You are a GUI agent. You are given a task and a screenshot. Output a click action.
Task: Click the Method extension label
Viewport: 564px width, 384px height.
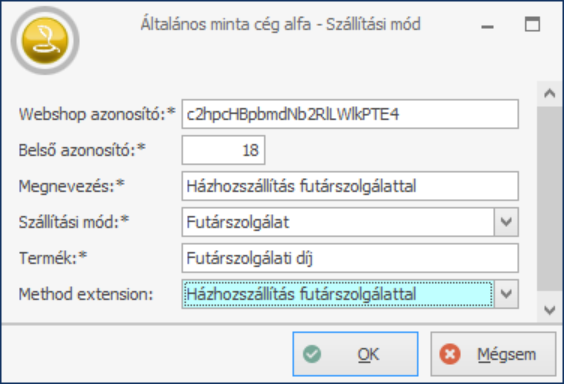(86, 294)
